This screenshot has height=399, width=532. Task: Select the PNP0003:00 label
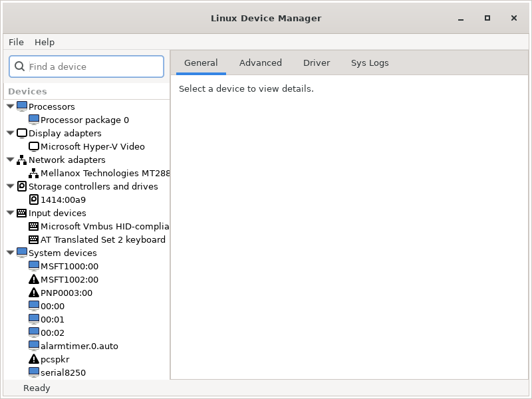66,293
